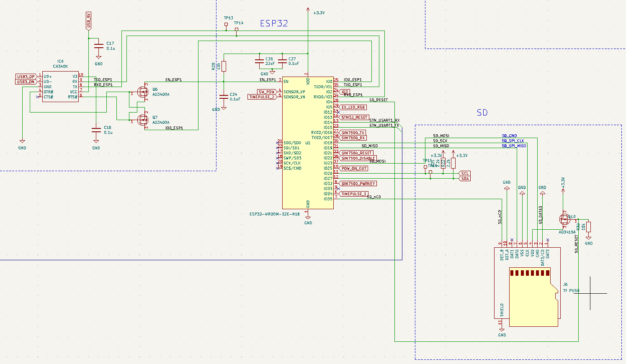
Task: Click the POW_ON_OUT global label
Action: [x=353, y=168]
